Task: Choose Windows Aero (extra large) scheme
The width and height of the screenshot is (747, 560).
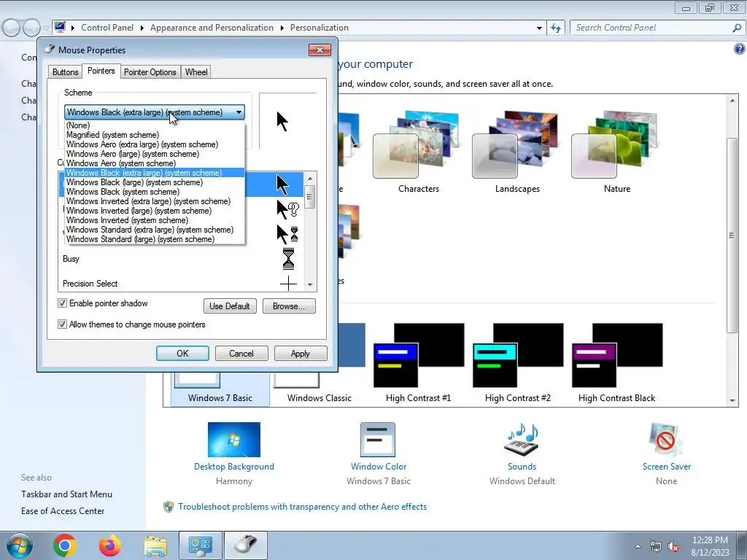Action: 155,144
